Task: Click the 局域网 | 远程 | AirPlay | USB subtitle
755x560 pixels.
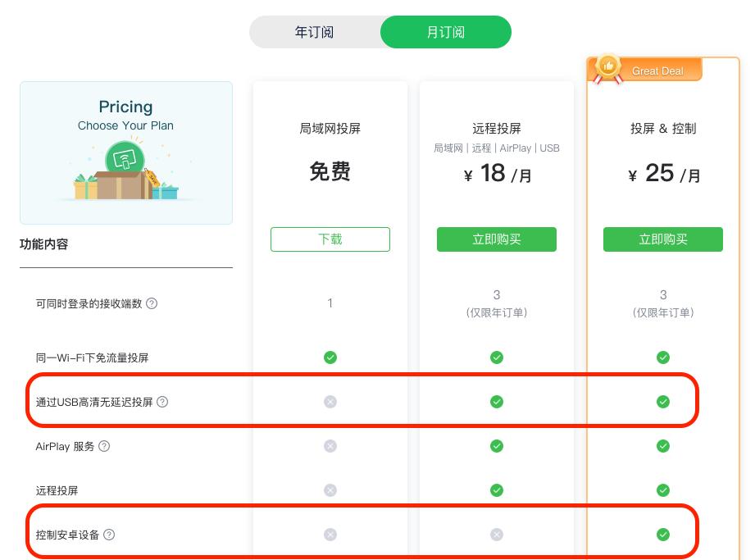Action: click(x=497, y=148)
